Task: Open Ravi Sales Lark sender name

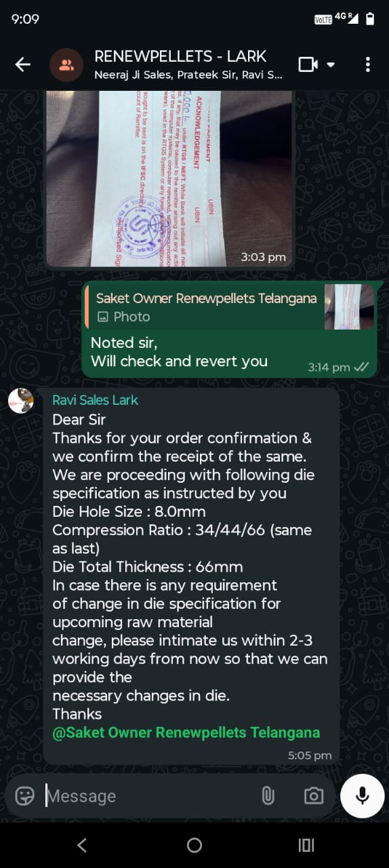Action: tap(95, 400)
